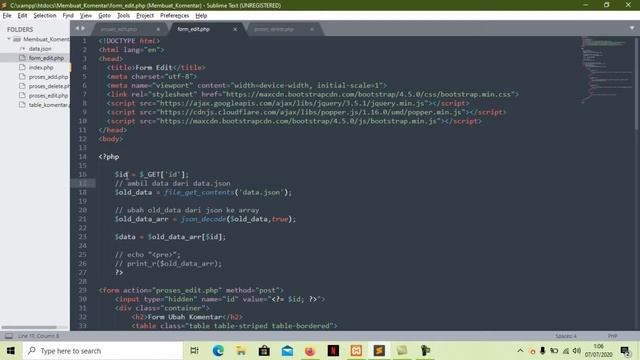Screen dimensions: 640x360
Task: Toggle the sidebar panel switcher icon in status bar
Action: [x=9, y=336]
